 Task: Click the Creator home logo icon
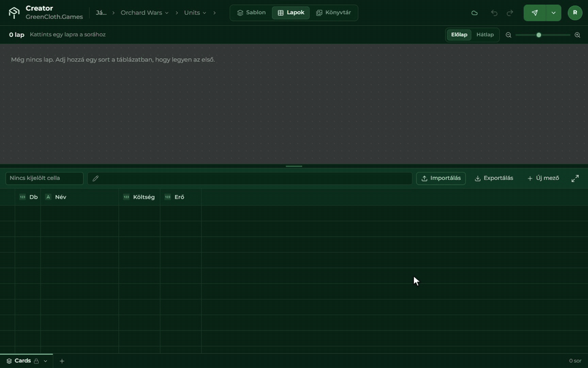pyautogui.click(x=14, y=13)
